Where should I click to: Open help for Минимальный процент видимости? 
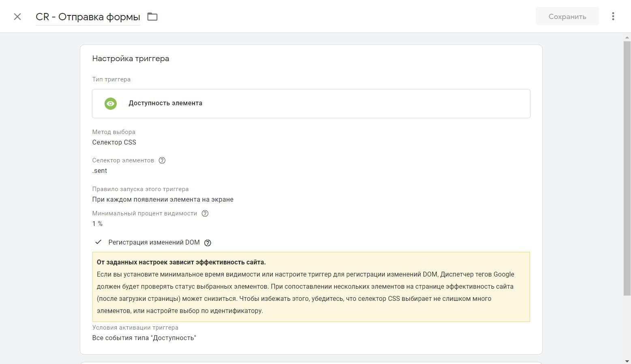205,213
